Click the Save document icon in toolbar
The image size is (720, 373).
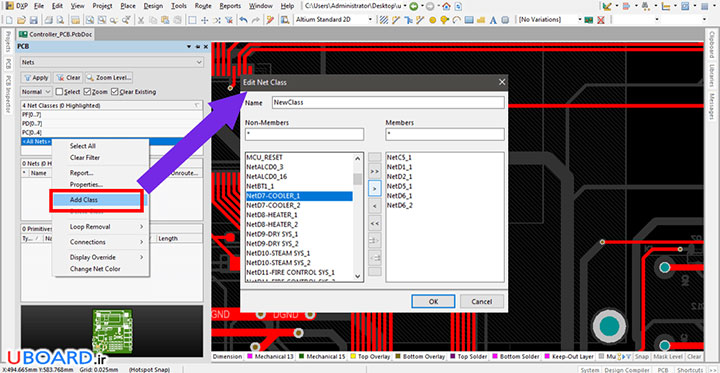pos(33,20)
